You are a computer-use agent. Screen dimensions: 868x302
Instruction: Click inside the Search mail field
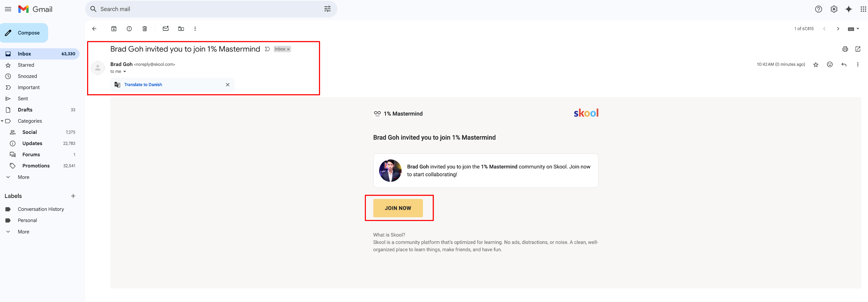(x=210, y=9)
